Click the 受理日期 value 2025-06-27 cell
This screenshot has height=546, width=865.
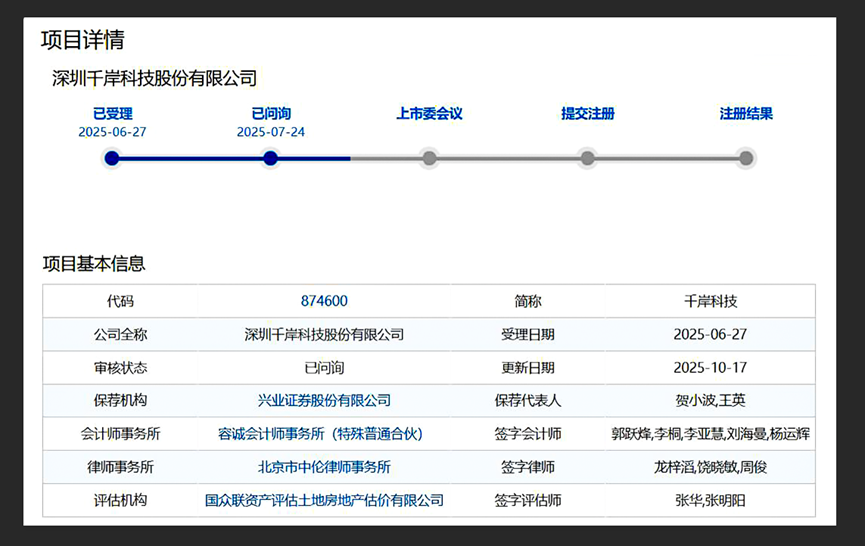[x=711, y=334]
